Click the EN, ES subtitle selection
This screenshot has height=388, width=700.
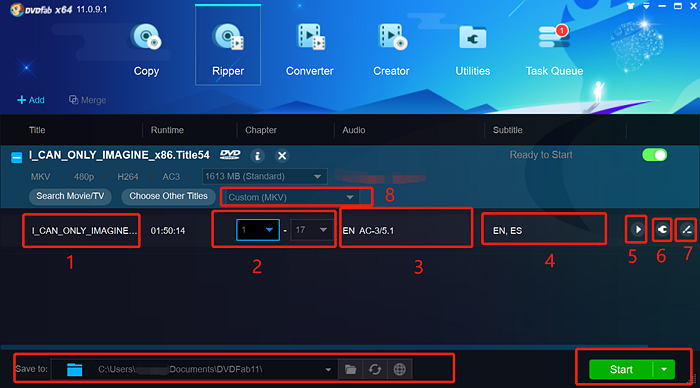[508, 231]
